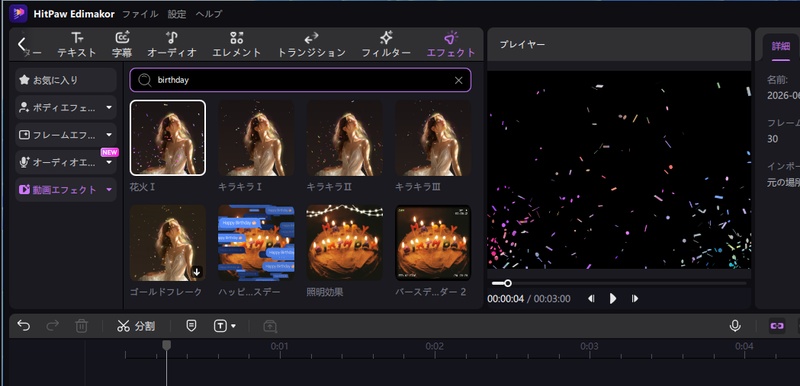Viewport: 800px width, 386px height.
Task: Switch to the トランジション tab
Action: 312,44
